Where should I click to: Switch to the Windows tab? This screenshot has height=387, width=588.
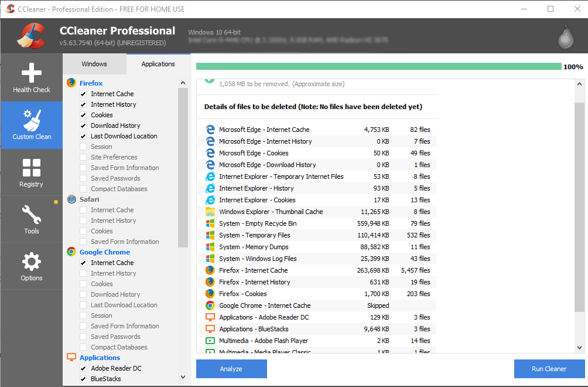click(x=94, y=64)
